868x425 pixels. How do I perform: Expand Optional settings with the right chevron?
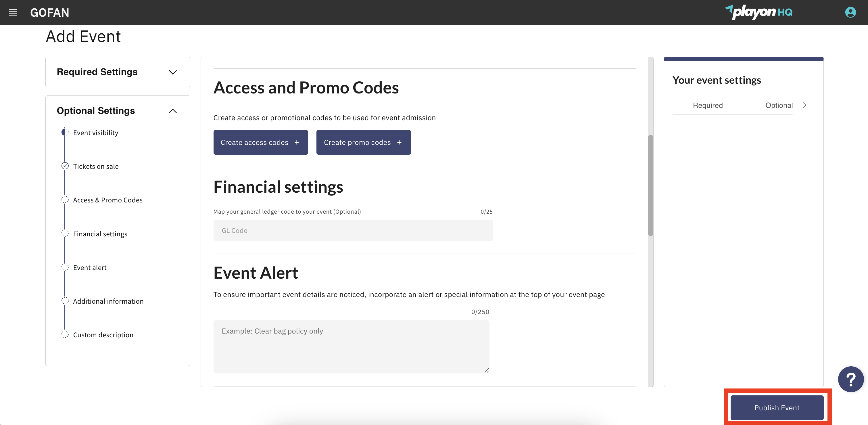805,105
